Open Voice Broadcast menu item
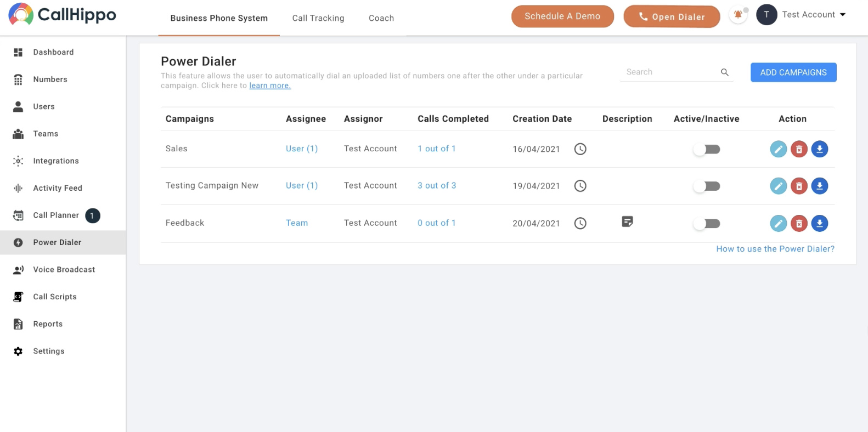Screen dimensions: 868x432 point(63,270)
